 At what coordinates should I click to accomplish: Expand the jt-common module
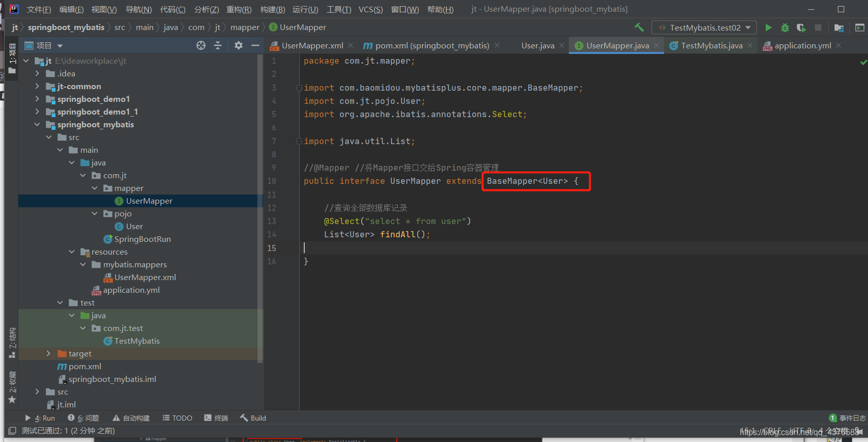tap(37, 86)
